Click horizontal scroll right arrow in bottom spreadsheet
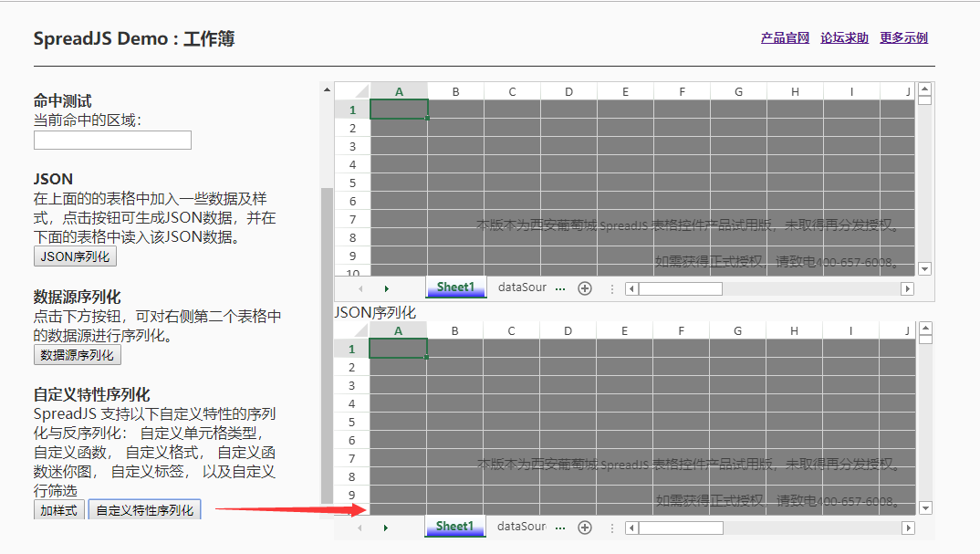This screenshot has width=980, height=554. pyautogui.click(x=908, y=528)
